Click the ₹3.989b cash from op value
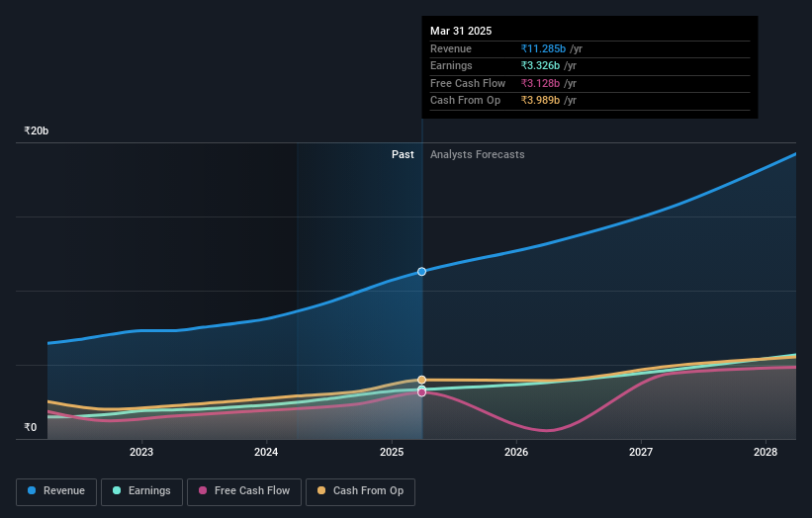 point(540,101)
